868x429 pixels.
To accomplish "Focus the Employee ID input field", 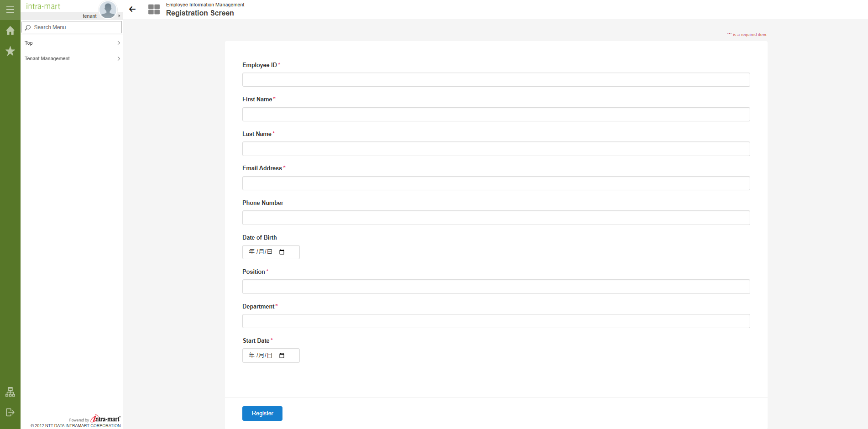I will click(496, 80).
